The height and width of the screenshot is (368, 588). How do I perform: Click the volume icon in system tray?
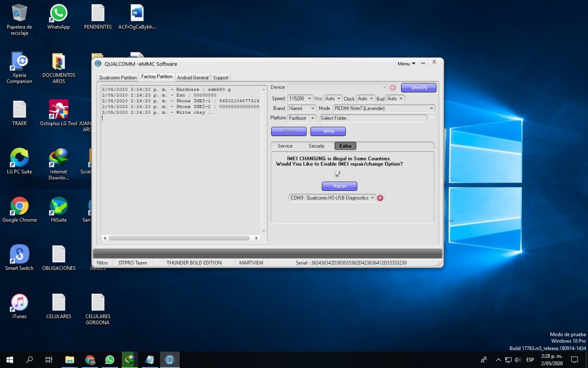pyautogui.click(x=518, y=360)
